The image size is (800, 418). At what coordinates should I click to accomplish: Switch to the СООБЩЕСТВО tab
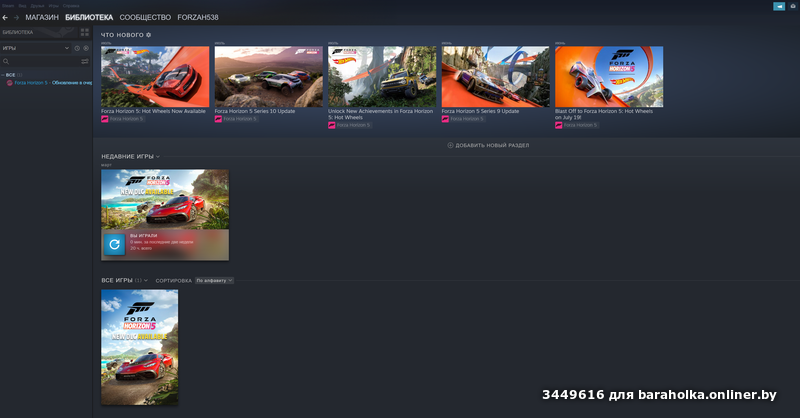pos(145,17)
